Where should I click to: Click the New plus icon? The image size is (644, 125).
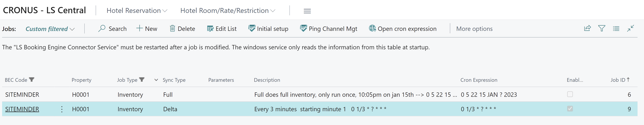pos(139,28)
